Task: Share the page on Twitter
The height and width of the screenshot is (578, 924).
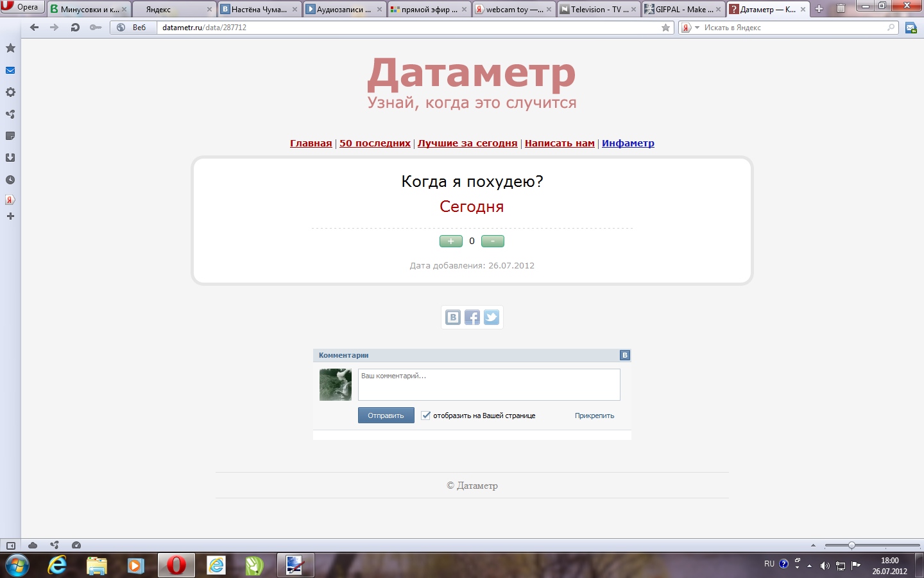Action: [x=492, y=317]
